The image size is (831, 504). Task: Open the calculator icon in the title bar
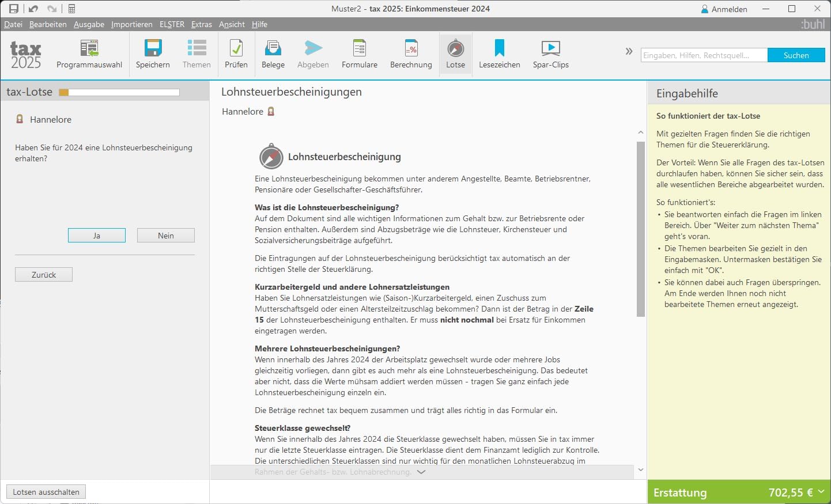pos(71,9)
